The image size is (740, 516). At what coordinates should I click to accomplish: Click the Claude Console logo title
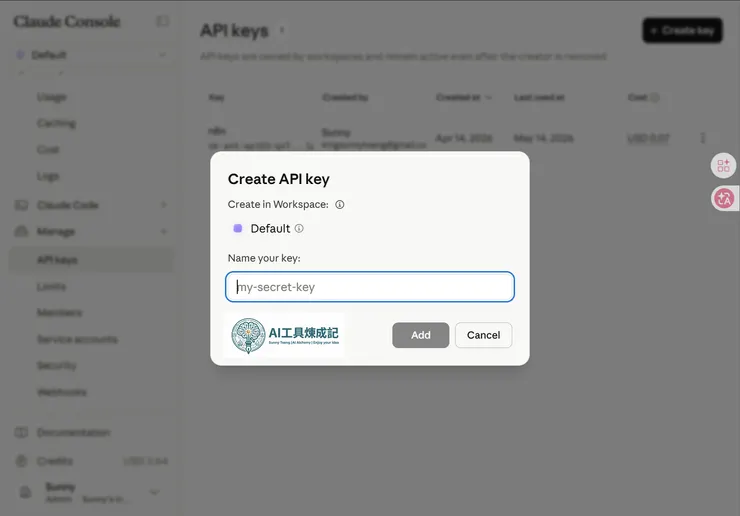67,21
